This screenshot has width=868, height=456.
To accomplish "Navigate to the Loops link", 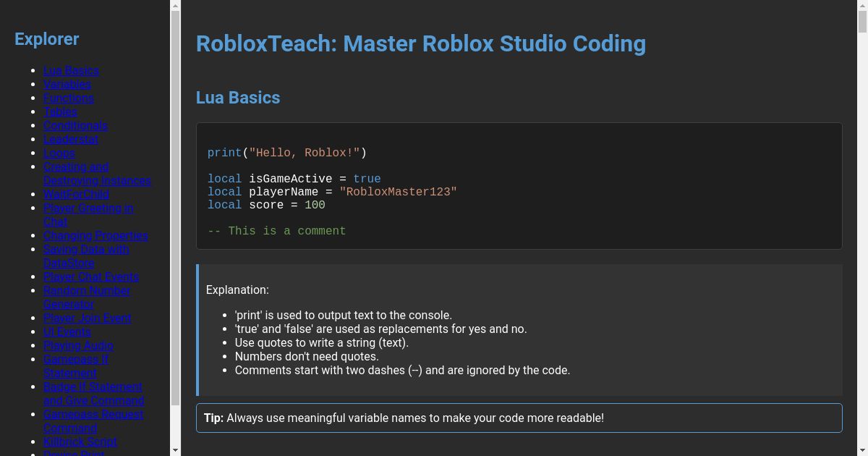I will 59,153.
